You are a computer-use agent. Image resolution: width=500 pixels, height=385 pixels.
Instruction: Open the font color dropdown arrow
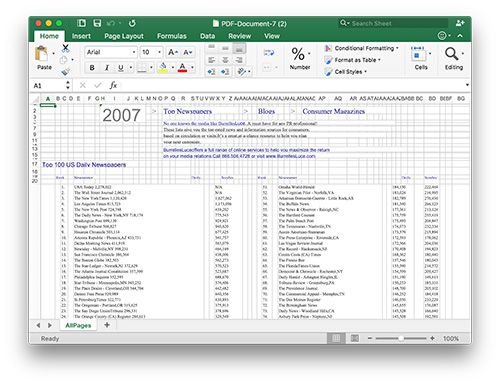click(x=192, y=68)
